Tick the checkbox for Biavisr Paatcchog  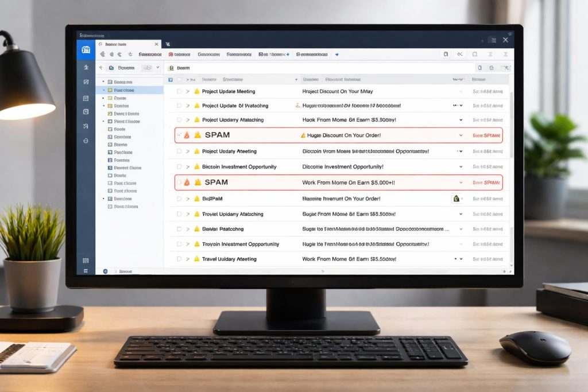179,229
